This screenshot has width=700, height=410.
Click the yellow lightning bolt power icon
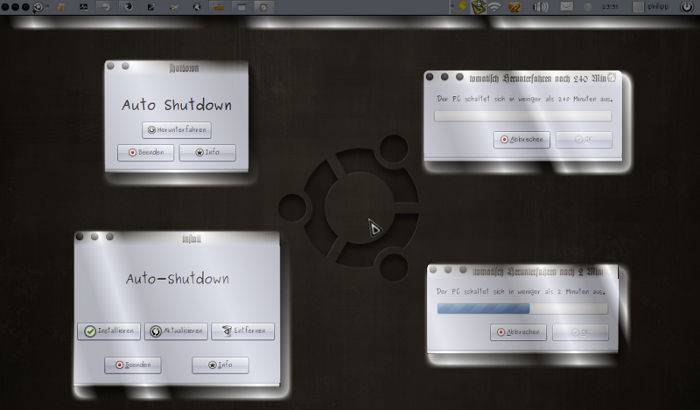[462, 7]
